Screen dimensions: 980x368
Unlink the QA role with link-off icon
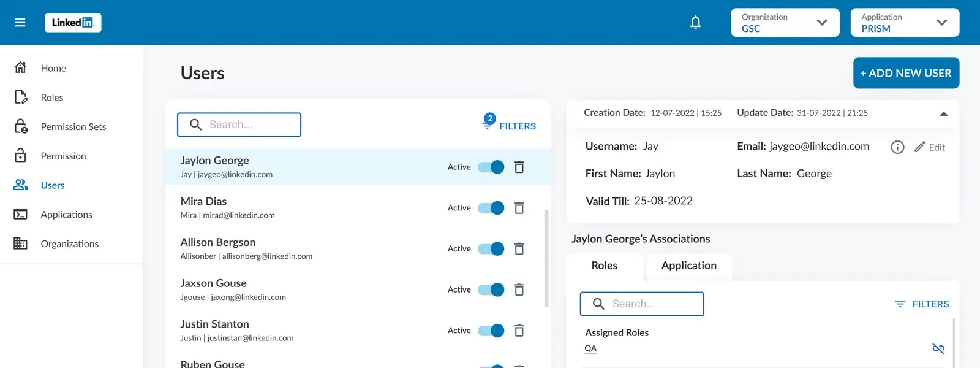tap(938, 348)
